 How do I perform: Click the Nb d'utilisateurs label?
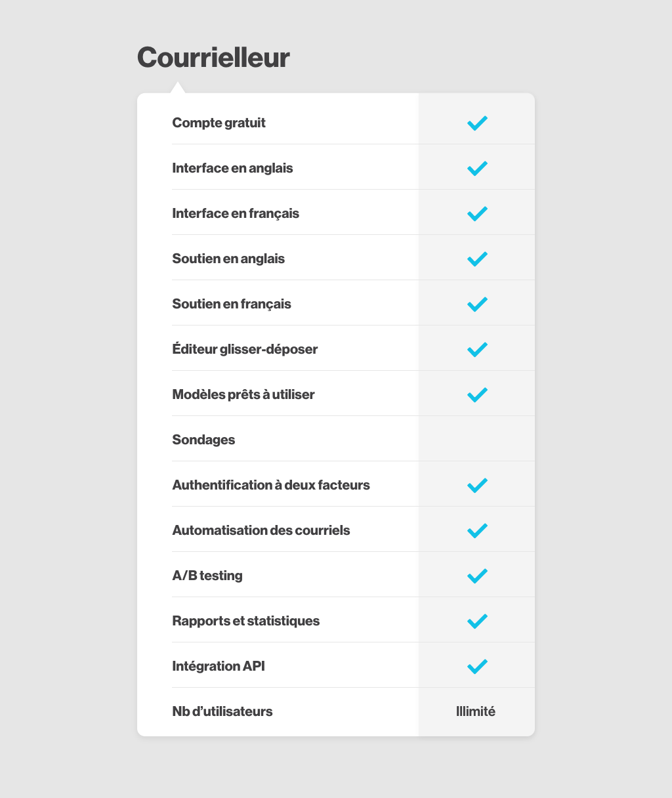click(222, 711)
